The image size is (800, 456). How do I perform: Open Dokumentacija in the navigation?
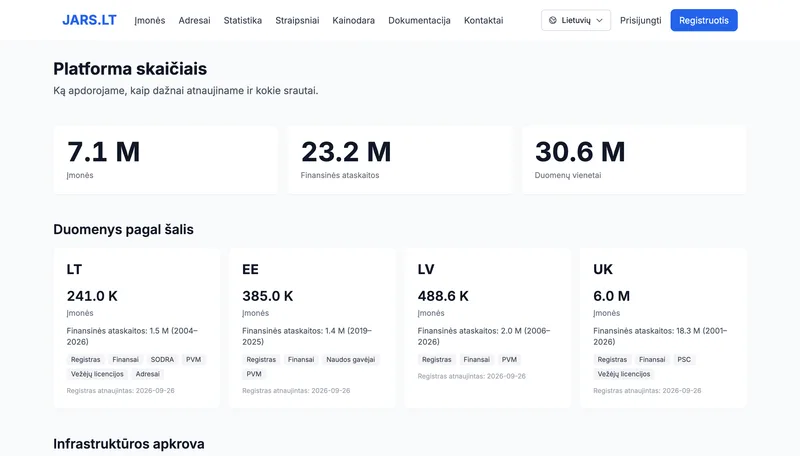pyautogui.click(x=419, y=20)
